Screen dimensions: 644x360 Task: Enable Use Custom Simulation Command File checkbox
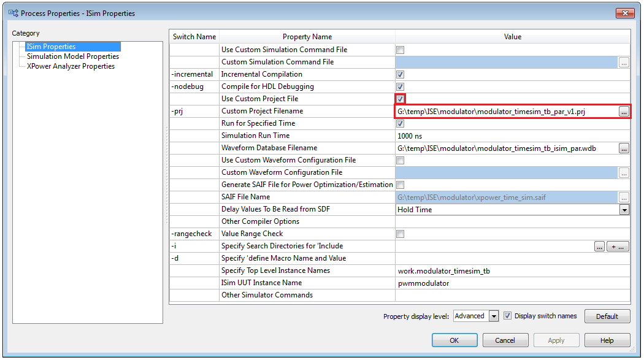pos(400,50)
